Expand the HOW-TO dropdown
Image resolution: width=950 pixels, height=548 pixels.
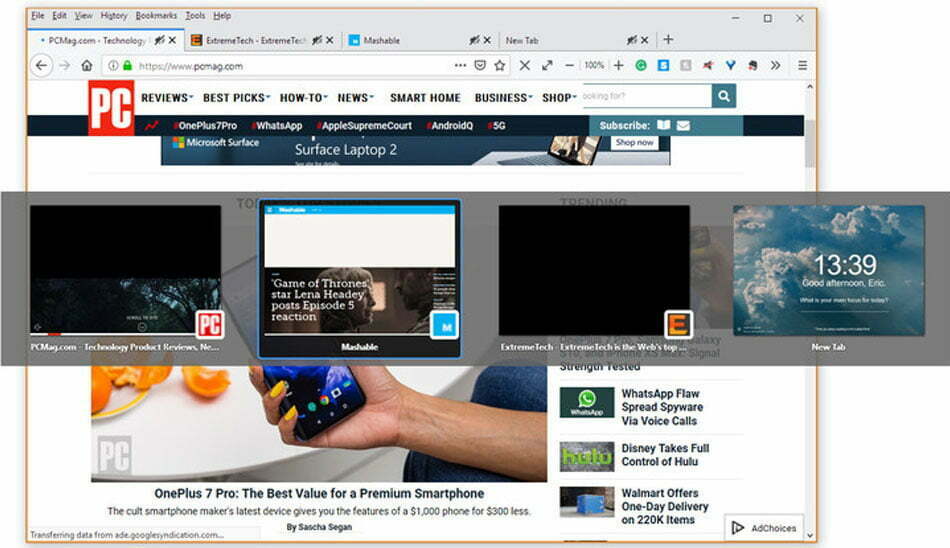click(304, 98)
